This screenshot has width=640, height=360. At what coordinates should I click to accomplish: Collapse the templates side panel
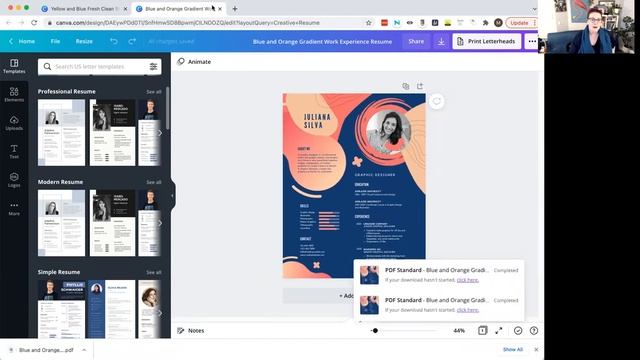[172, 196]
